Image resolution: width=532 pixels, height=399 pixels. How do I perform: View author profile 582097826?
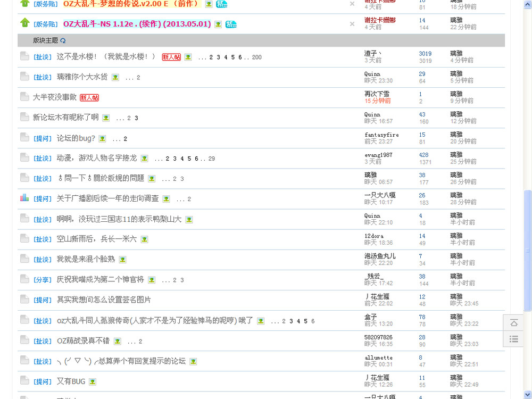point(378,337)
